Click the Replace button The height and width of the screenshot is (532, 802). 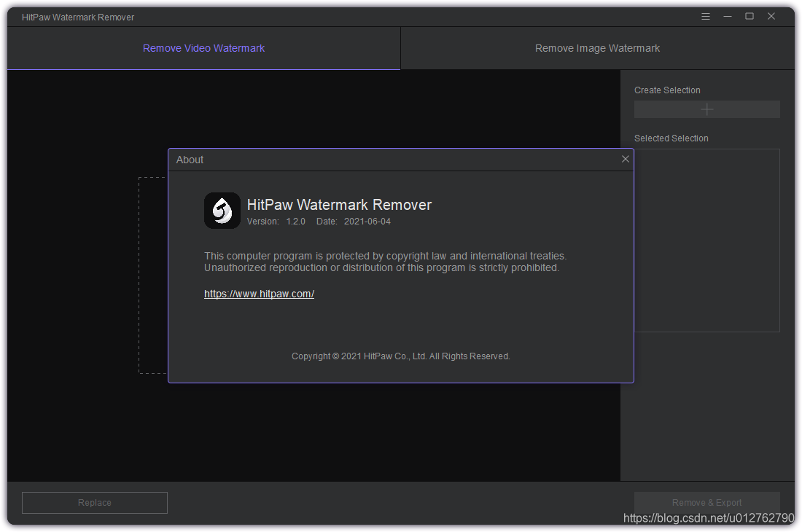pos(95,502)
